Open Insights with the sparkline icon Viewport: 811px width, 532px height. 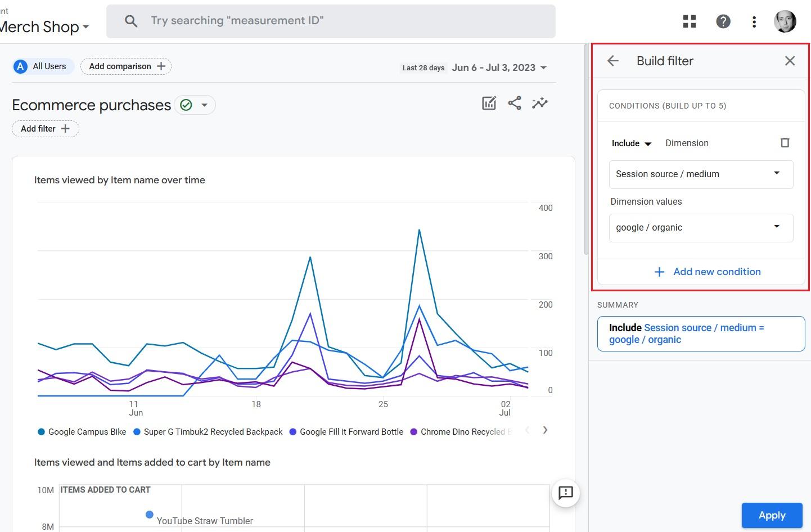[x=539, y=103]
